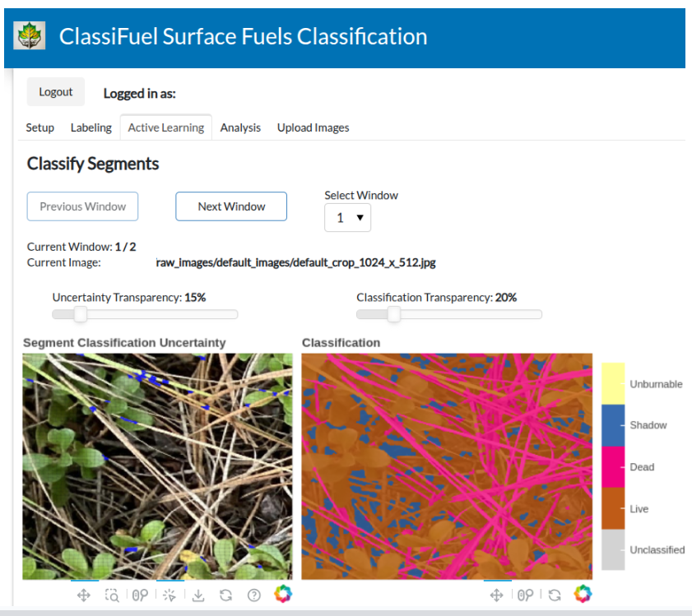Viewport: 692px width, 616px height.
Task: Adjust the Classification Transparency slider handle
Action: point(393,314)
